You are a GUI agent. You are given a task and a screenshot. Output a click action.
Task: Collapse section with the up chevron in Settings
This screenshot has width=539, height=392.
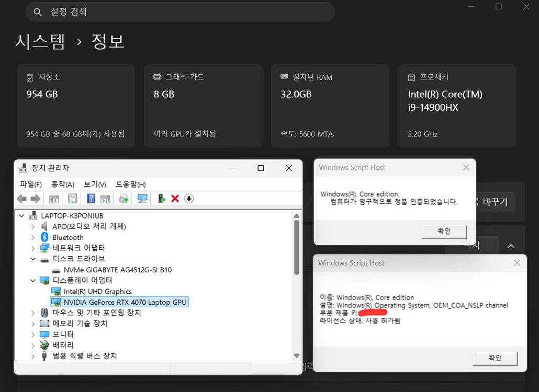click(511, 246)
